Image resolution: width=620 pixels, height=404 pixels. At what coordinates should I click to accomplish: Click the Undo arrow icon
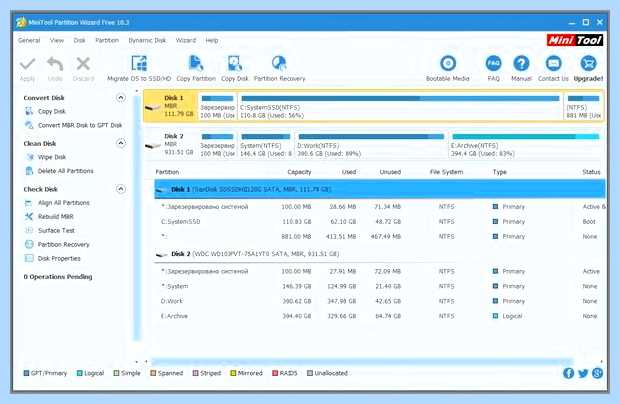[x=55, y=64]
